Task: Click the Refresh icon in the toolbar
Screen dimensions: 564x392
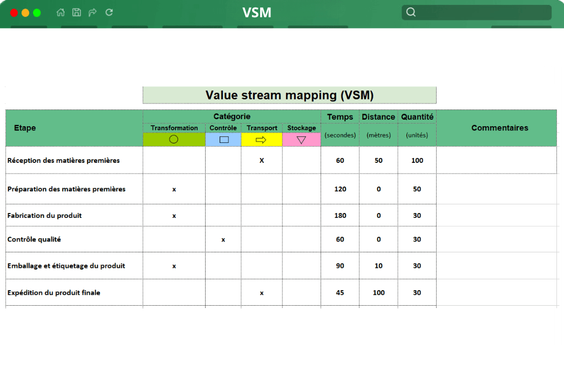Action: 108,12
